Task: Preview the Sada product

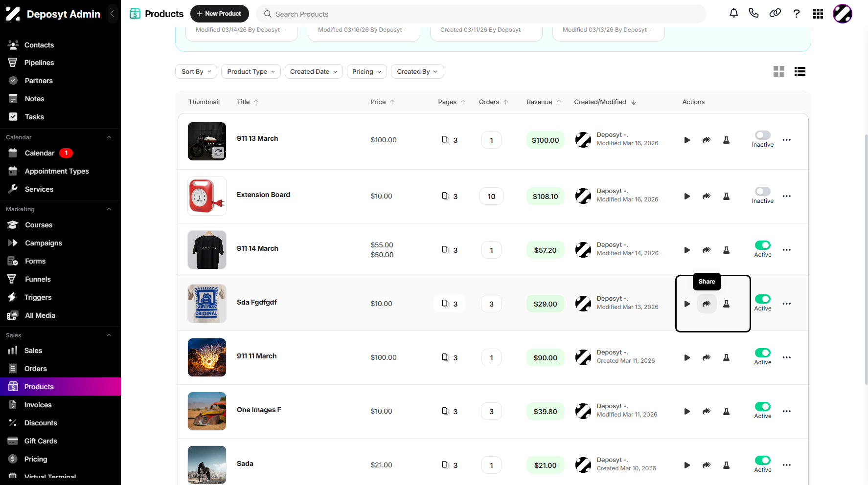Action: [687, 465]
